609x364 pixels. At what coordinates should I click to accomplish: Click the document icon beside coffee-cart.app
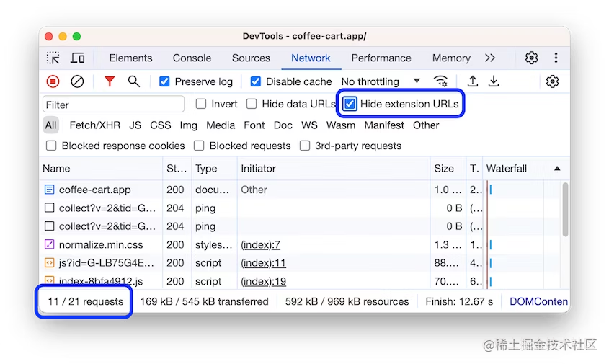pyautogui.click(x=49, y=190)
